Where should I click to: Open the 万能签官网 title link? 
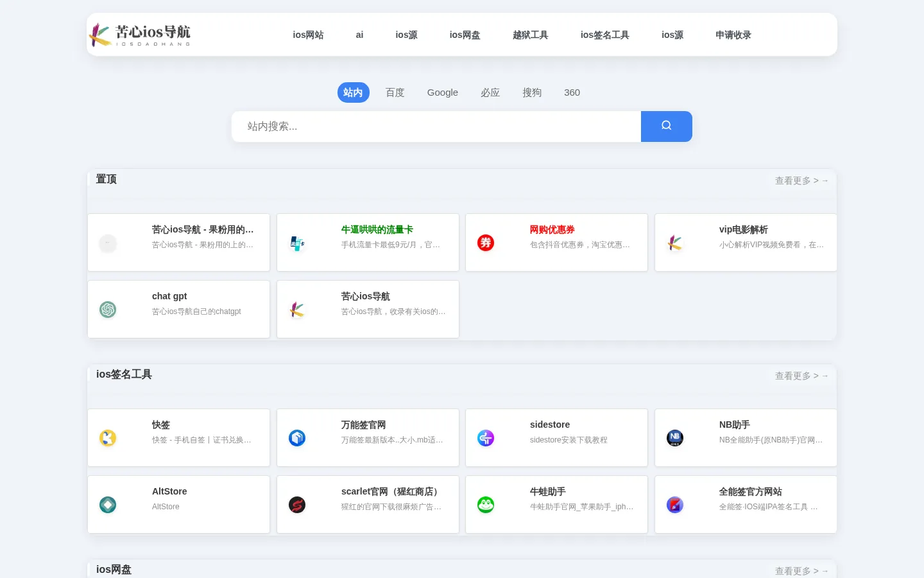click(x=364, y=425)
